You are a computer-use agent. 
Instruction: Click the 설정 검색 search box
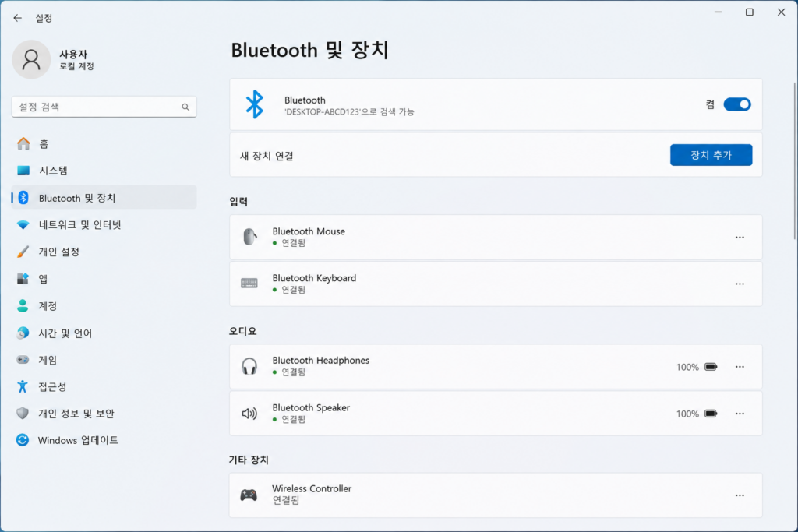pos(104,107)
